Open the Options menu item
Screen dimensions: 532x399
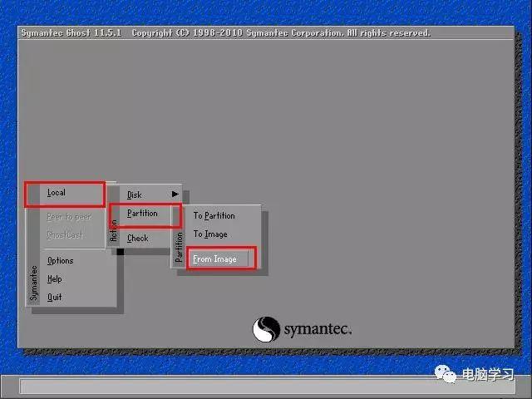click(61, 260)
